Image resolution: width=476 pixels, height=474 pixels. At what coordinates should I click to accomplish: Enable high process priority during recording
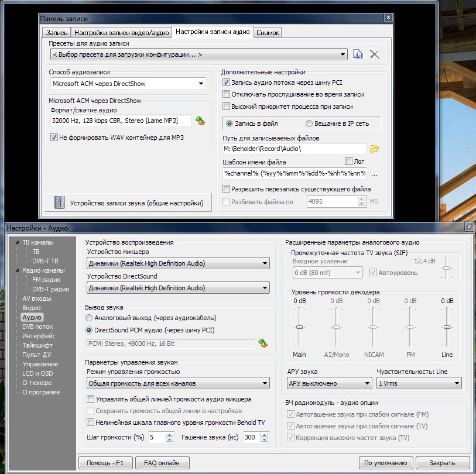click(x=225, y=105)
